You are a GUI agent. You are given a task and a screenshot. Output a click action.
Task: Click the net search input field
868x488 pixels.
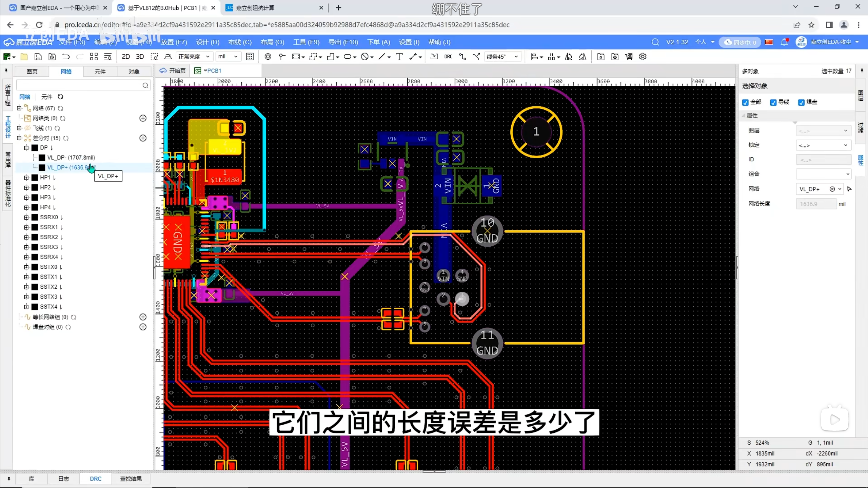(x=79, y=85)
